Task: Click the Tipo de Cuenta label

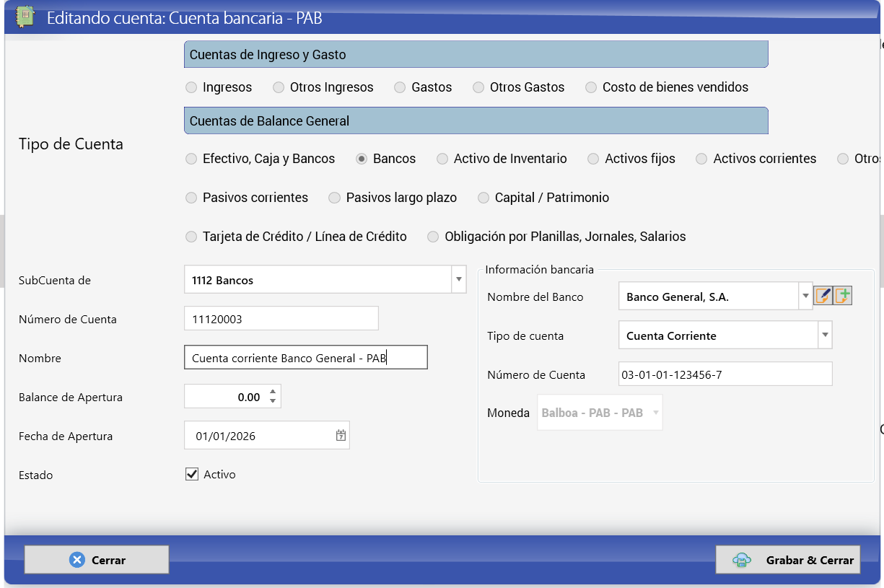Action: point(71,144)
